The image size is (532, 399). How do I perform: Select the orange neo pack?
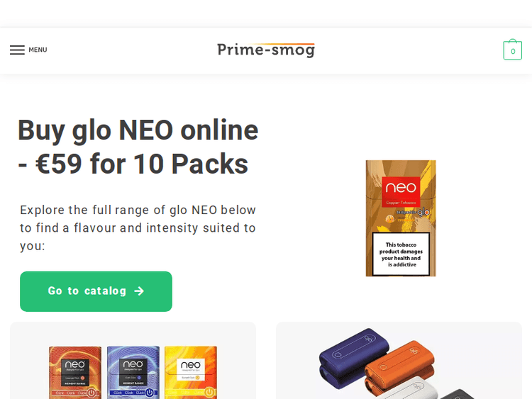pyautogui.click(x=75, y=372)
